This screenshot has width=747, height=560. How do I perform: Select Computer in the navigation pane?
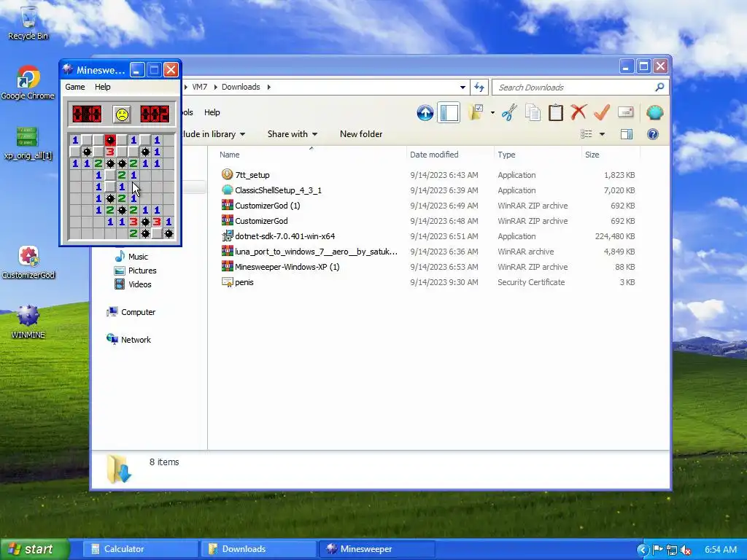131,312
